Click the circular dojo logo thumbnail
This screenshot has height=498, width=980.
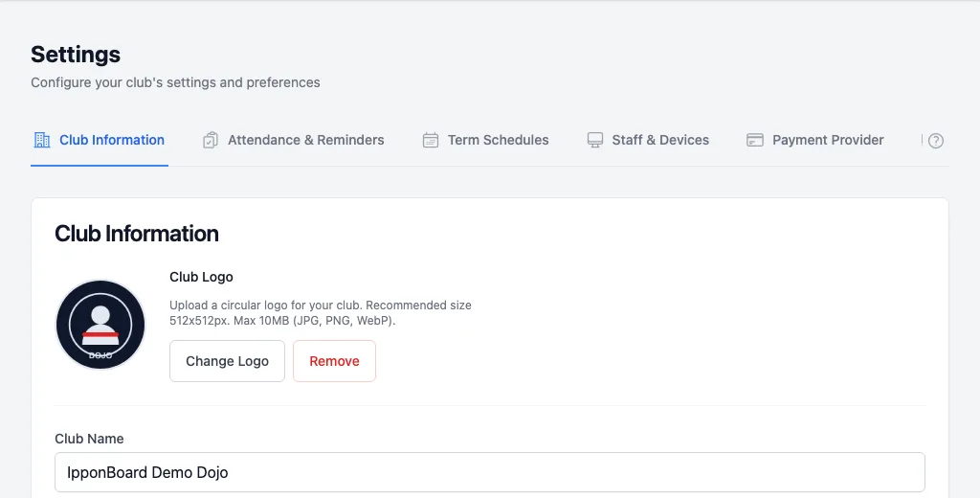(100, 325)
